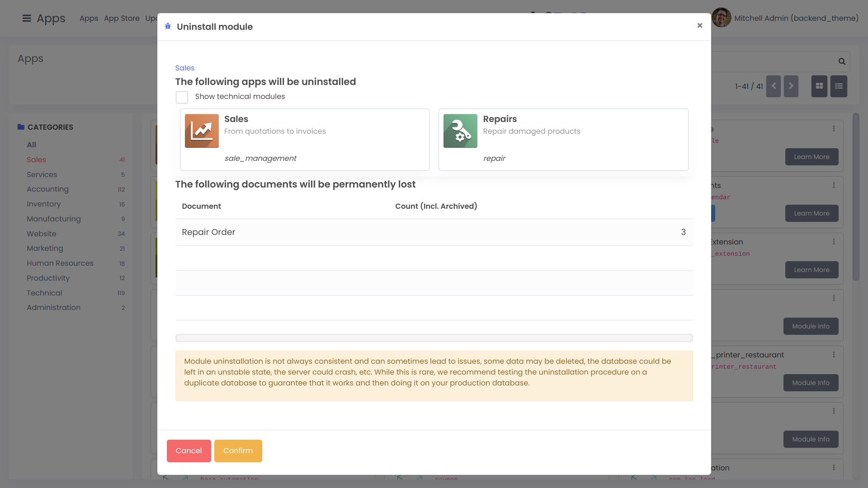
Task: Open kebab menu on printer_restaurant card
Action: pos(834,355)
